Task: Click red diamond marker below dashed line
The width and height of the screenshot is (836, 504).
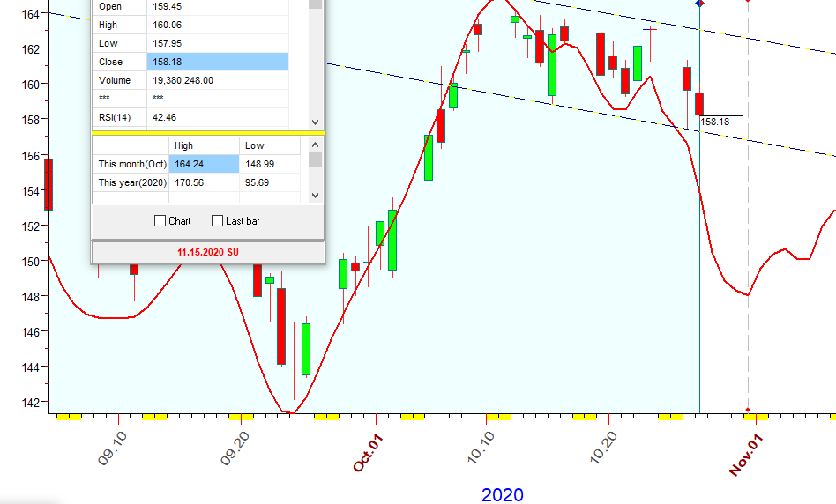Action: point(748,410)
